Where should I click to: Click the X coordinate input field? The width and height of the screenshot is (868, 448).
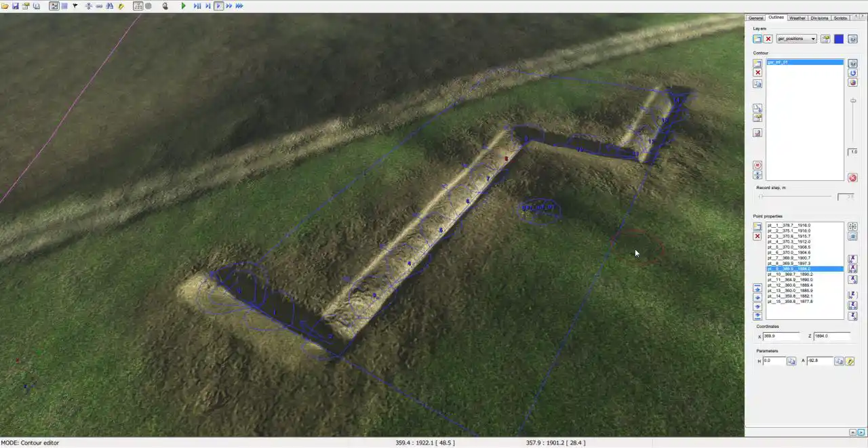pyautogui.click(x=780, y=336)
